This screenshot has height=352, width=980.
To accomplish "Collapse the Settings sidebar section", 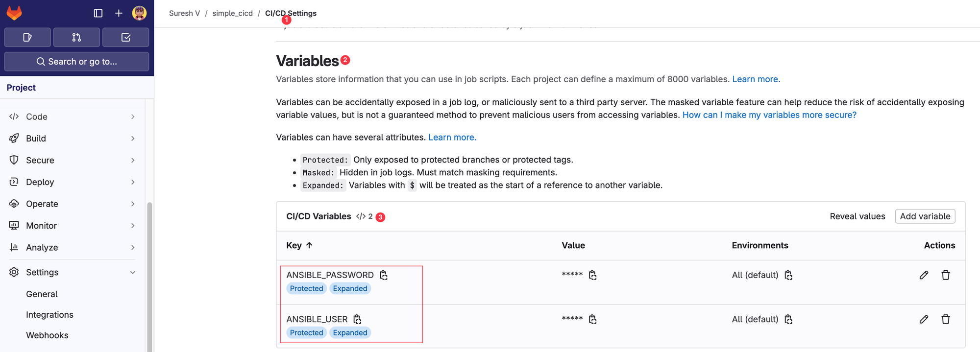I will pos(73,272).
